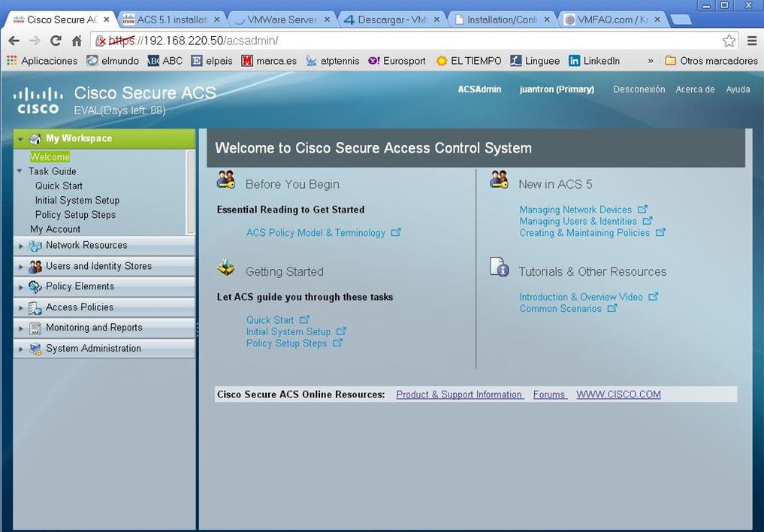The height and width of the screenshot is (532, 764).
Task: Click the Access Policies icon
Action: pos(35,308)
